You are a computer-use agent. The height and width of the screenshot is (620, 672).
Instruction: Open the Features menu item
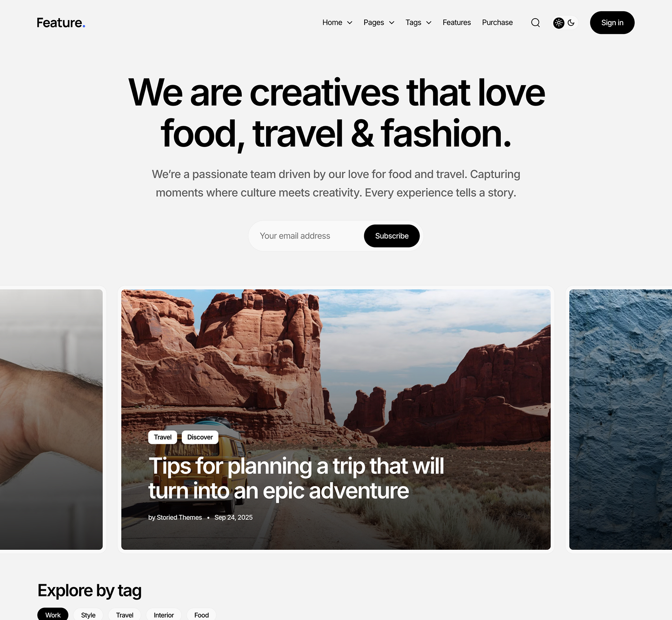tap(457, 22)
